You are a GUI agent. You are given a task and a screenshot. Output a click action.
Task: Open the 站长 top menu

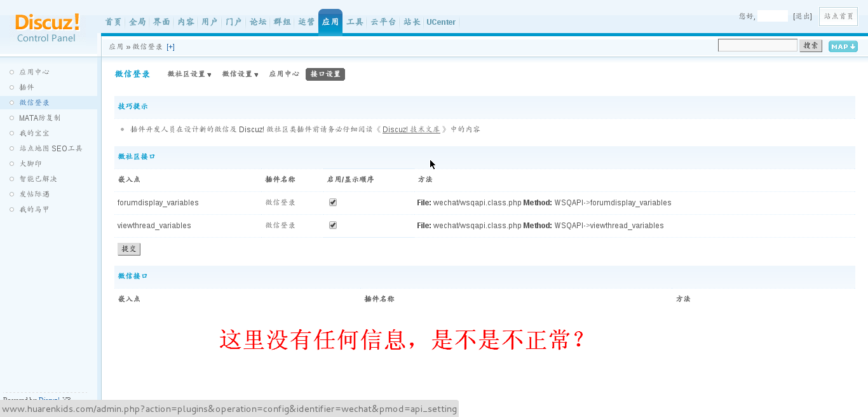coord(412,22)
